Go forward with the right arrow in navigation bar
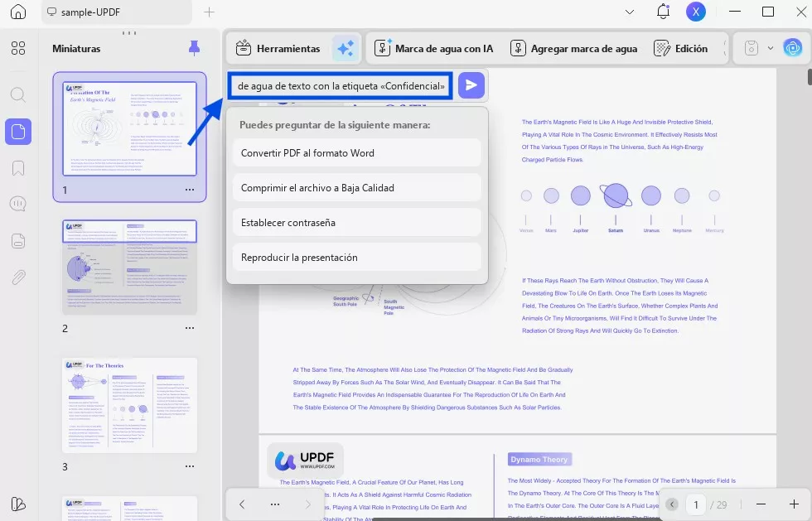Screen dimensions: 812x521 (x=308, y=504)
